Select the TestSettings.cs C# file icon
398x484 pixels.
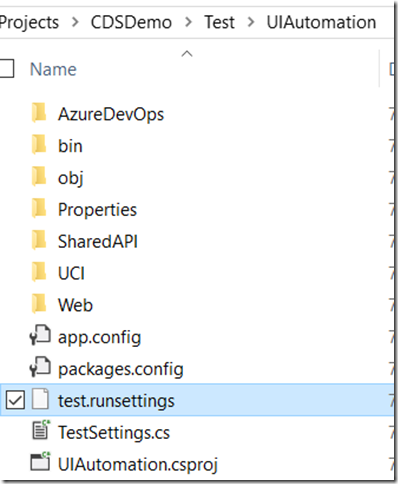point(41,430)
